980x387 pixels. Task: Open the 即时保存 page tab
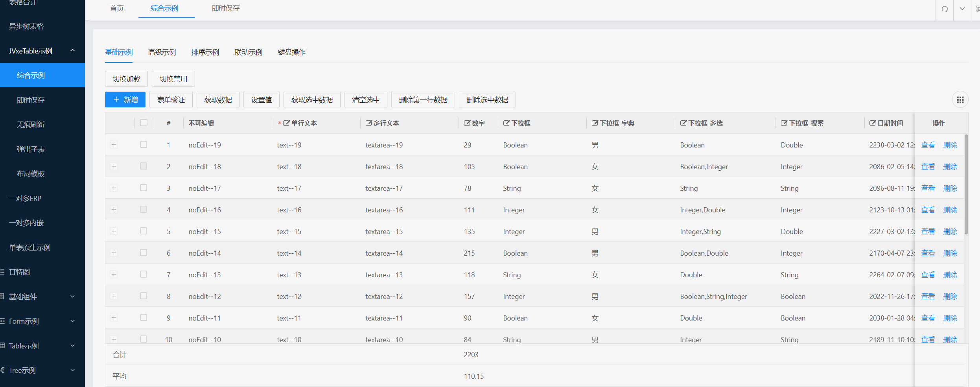tap(225, 8)
